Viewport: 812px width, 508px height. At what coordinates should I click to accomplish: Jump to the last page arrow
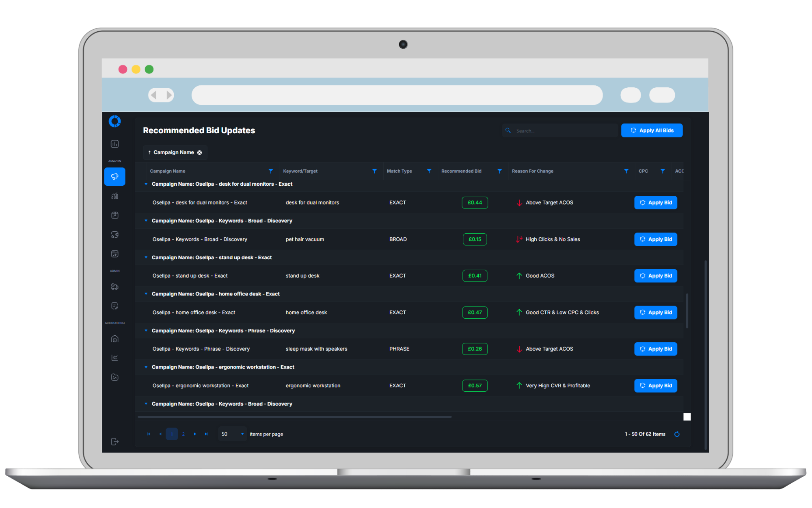(206, 434)
